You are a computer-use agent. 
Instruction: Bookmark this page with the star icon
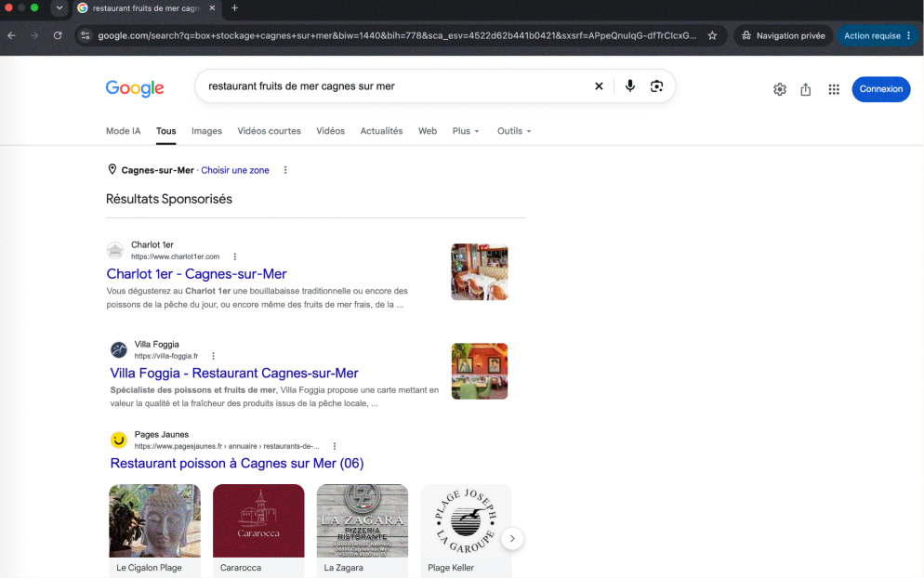coord(712,35)
